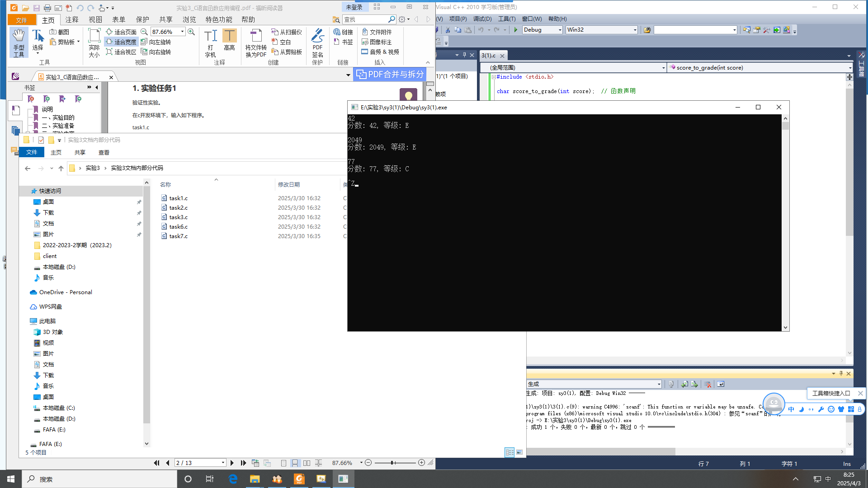Screen dimensions: 868x488
Task: Open the Debug configuration dropdown
Action: (560, 30)
